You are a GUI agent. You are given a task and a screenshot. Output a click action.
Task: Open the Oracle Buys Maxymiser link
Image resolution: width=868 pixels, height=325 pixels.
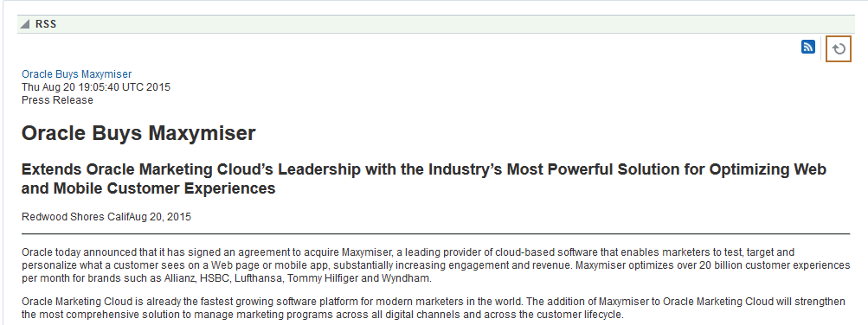tap(76, 74)
